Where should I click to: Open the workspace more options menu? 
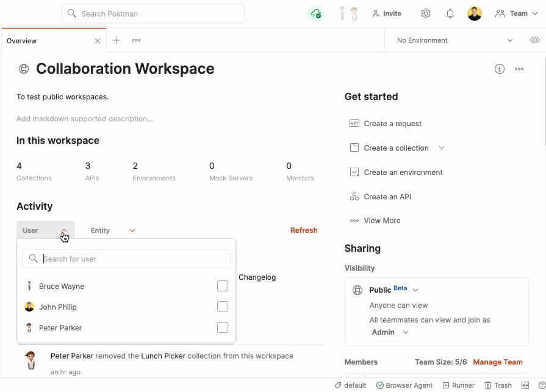(519, 69)
